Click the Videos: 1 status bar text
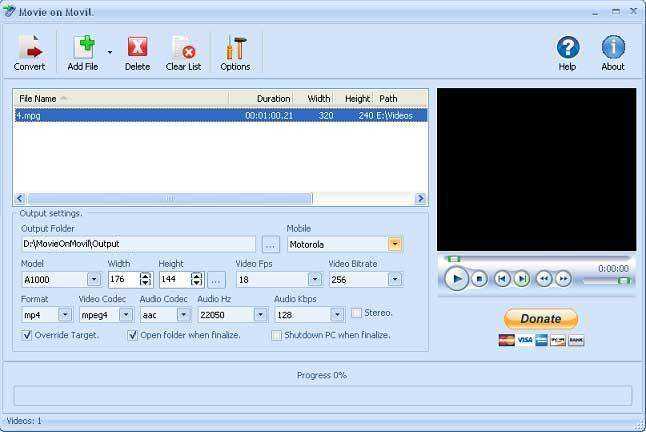Image resolution: width=646 pixels, height=432 pixels. point(24,421)
